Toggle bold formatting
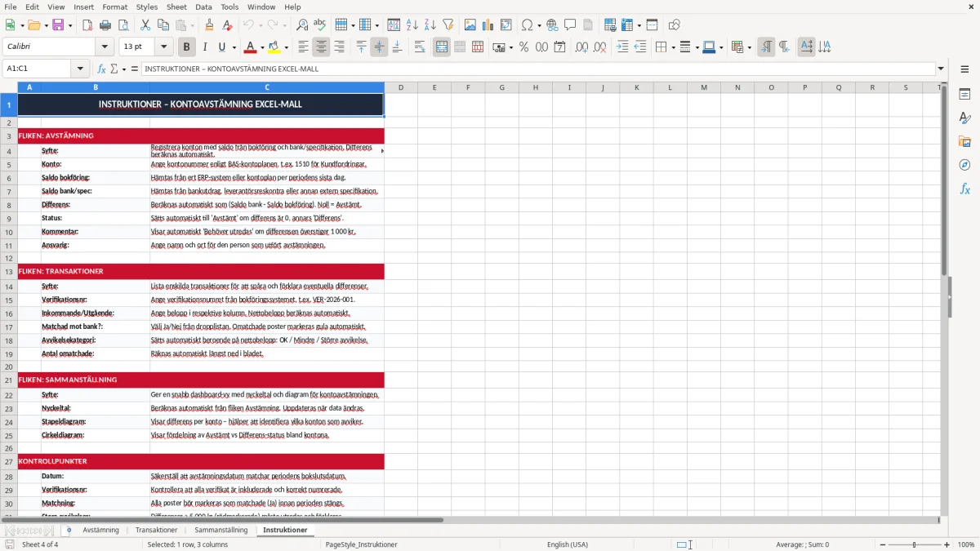 [186, 47]
